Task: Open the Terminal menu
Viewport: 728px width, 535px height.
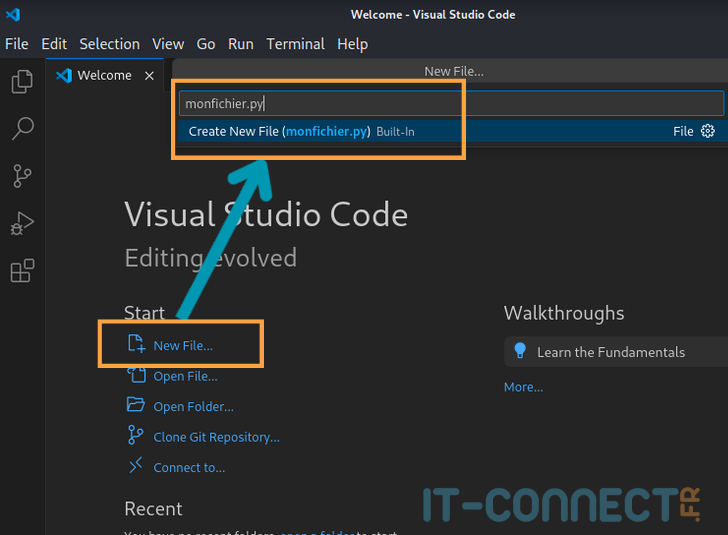Action: click(x=295, y=44)
